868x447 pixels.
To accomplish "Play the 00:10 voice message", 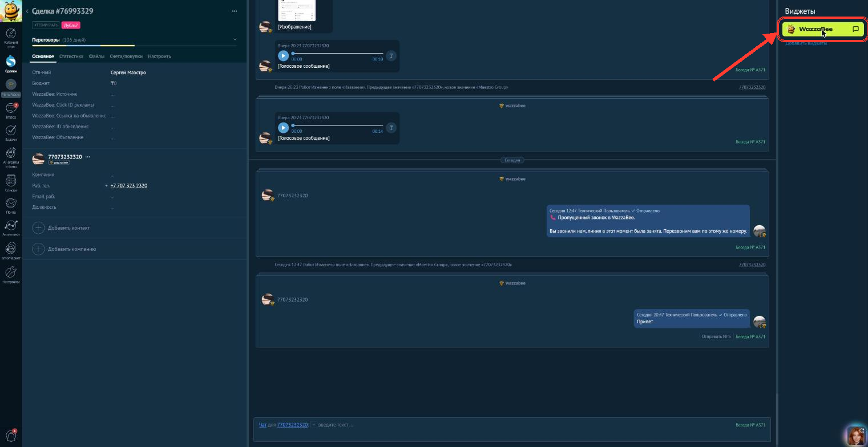I will 283,56.
